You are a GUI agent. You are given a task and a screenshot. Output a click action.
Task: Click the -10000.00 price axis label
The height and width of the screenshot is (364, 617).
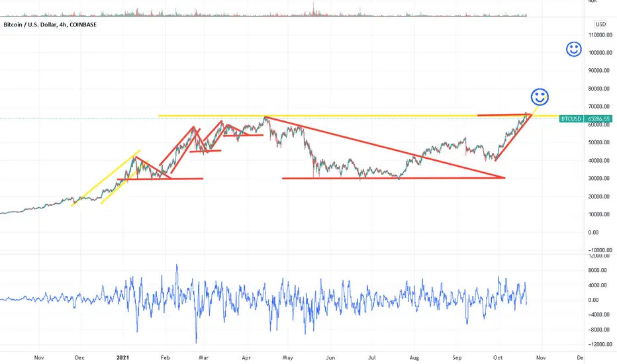pyautogui.click(x=600, y=250)
